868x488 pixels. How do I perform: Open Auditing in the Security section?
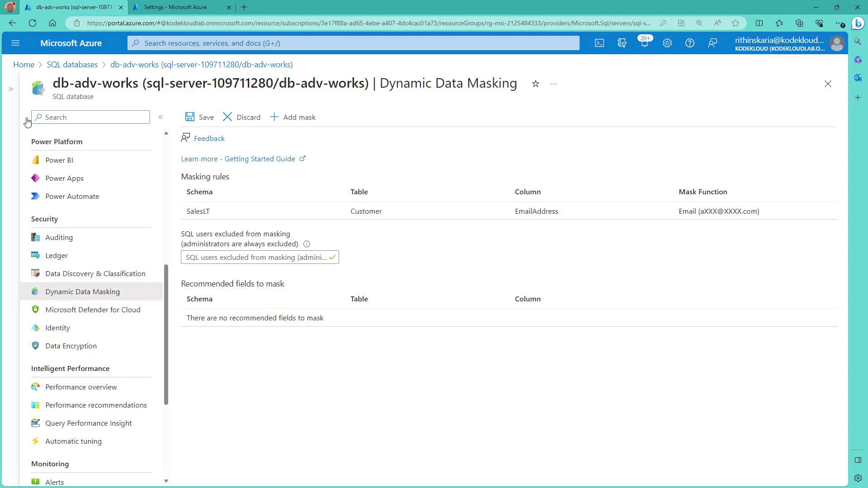click(x=59, y=237)
